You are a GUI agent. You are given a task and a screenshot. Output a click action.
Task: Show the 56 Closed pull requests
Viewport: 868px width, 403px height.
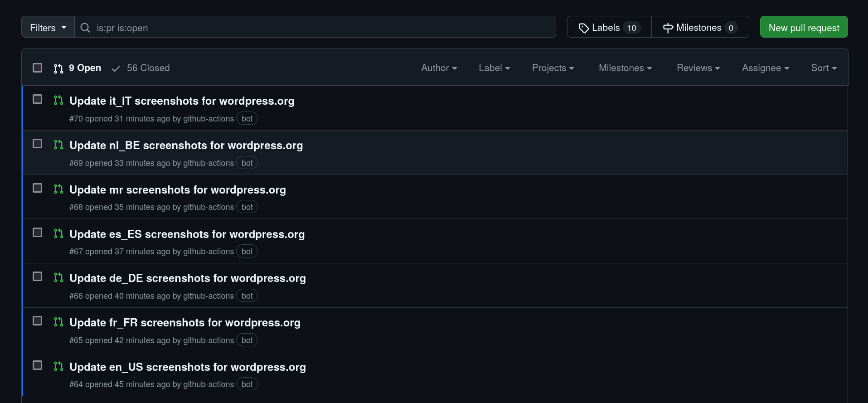141,68
